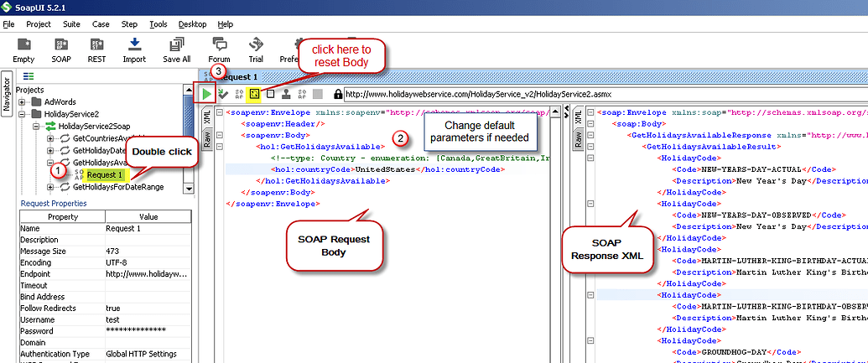Click the Endpoint property value cell
This screenshot has height=363, width=868.
(x=148, y=274)
